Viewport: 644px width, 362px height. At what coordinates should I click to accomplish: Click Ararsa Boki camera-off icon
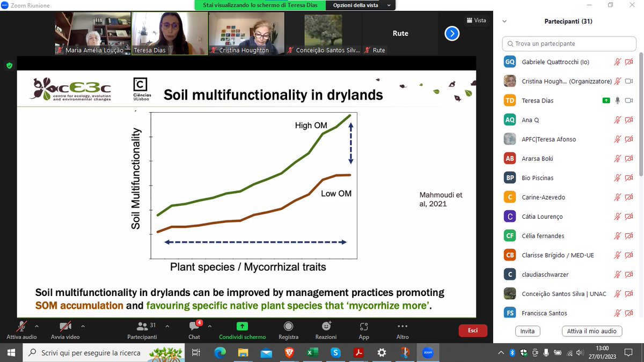(x=629, y=159)
